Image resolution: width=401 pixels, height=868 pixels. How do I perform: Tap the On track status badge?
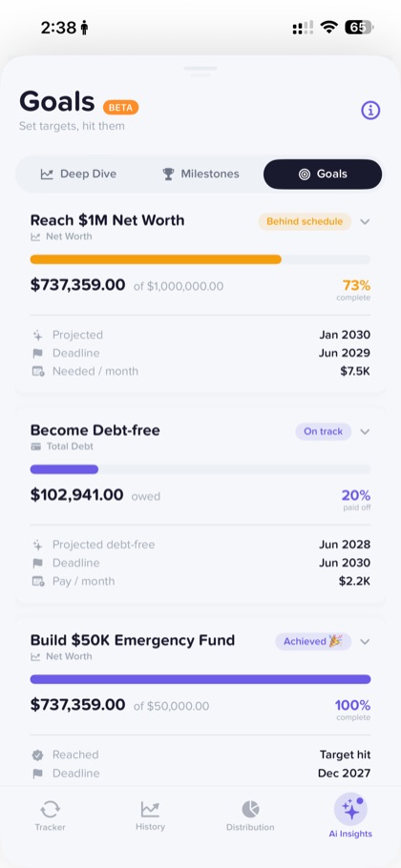click(324, 432)
